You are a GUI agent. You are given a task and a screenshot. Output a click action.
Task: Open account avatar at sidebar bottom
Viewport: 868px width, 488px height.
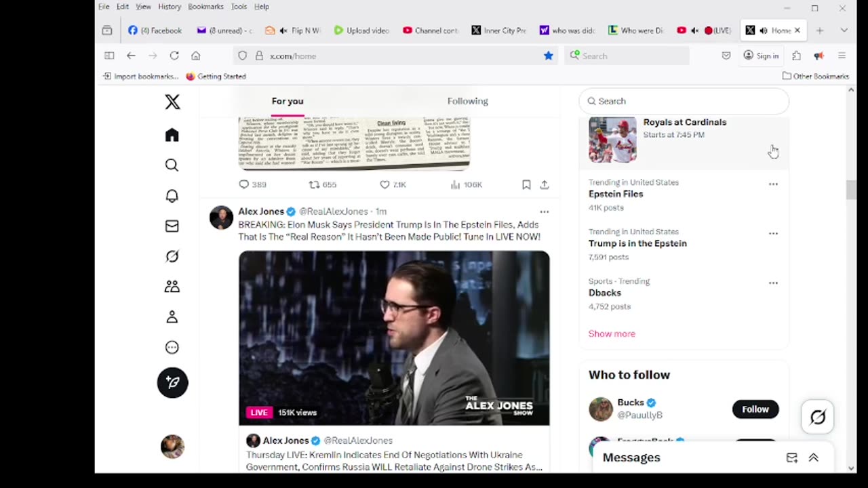pos(172,447)
